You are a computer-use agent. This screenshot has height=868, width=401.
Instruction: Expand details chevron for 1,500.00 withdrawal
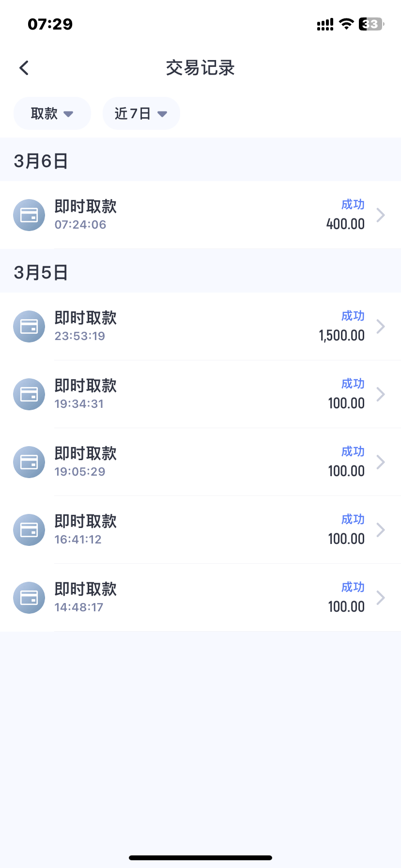pos(381,326)
